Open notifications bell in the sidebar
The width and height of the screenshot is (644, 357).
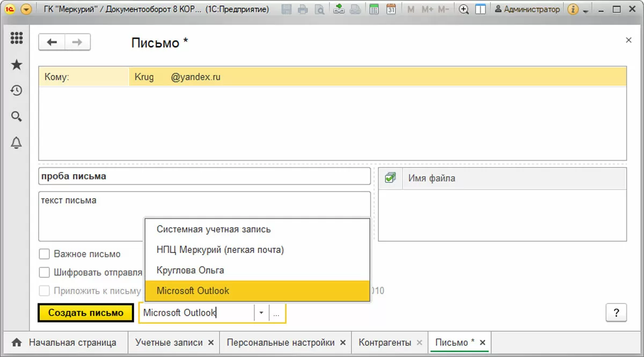[17, 143]
